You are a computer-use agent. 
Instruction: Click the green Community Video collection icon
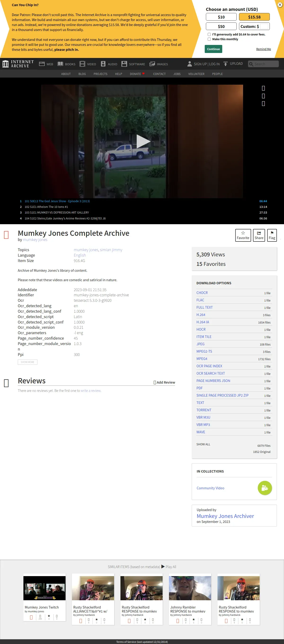[265, 488]
